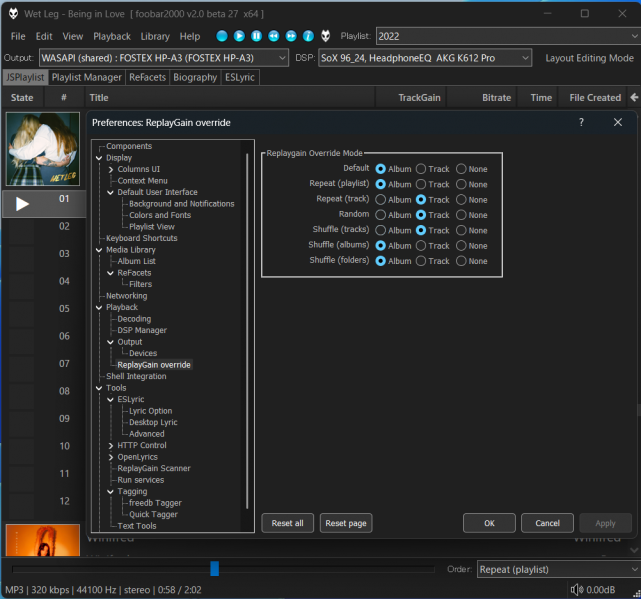Viewport: 641px width, 599px height.
Task: Click the Stop playback toolbar icon
Action: [222, 36]
